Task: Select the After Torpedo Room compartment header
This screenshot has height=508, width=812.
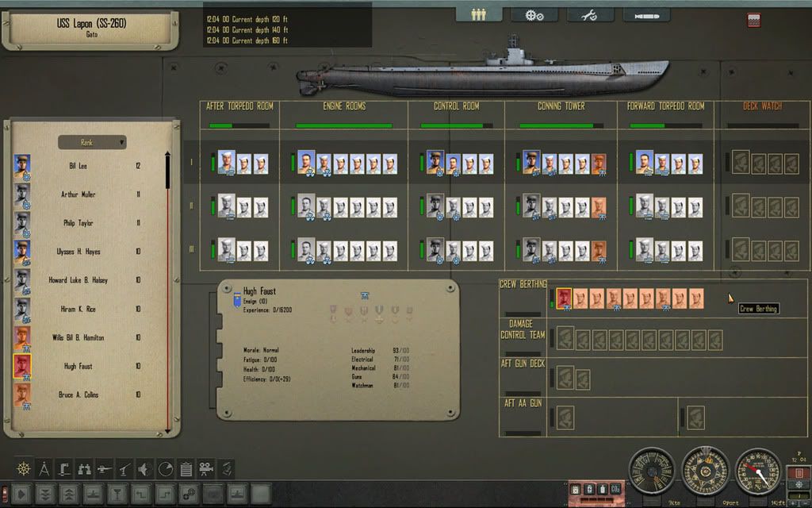Action: (x=239, y=106)
